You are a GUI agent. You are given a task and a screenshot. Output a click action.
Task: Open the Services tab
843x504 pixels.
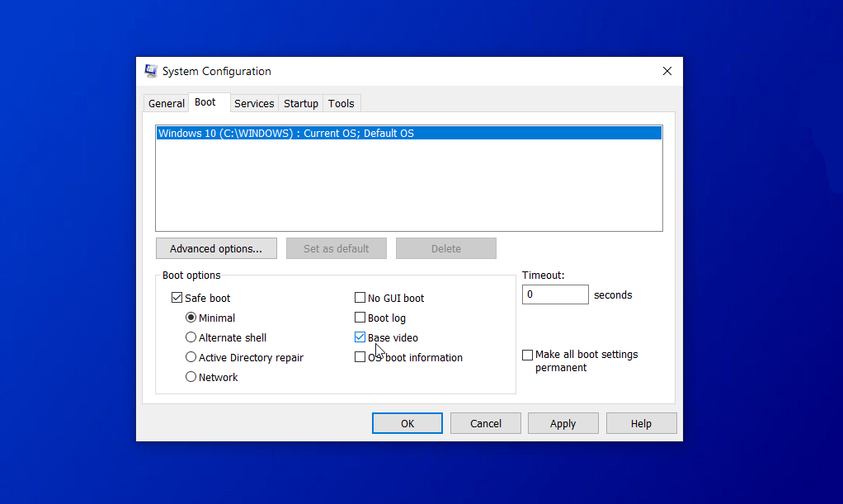point(254,103)
